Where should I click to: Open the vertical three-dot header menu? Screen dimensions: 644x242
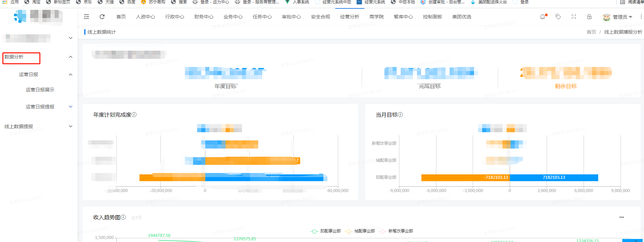(x=641, y=17)
